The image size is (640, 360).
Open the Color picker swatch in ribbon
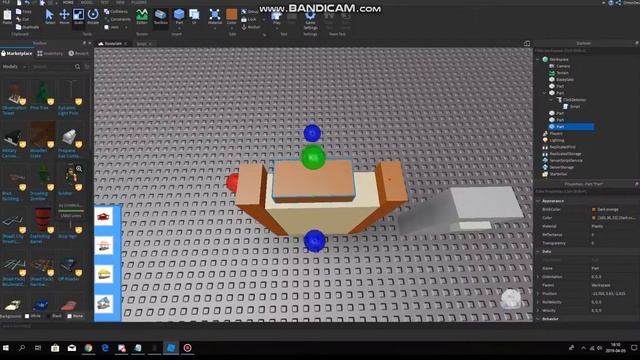(x=231, y=14)
